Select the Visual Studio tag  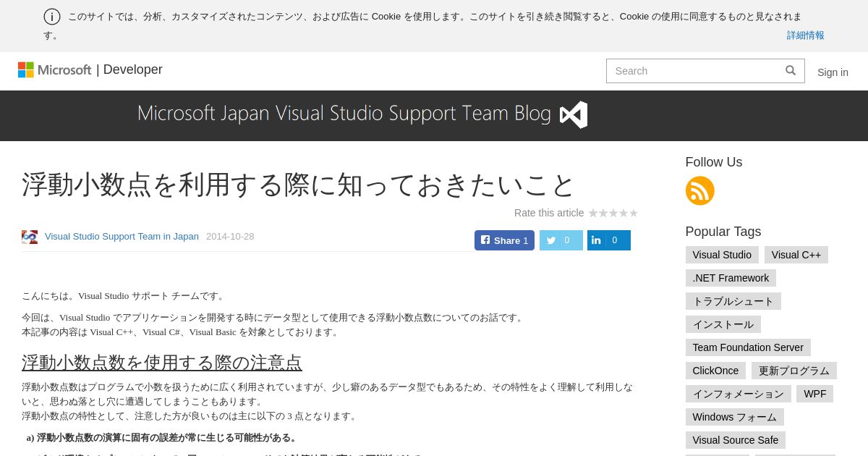click(722, 255)
